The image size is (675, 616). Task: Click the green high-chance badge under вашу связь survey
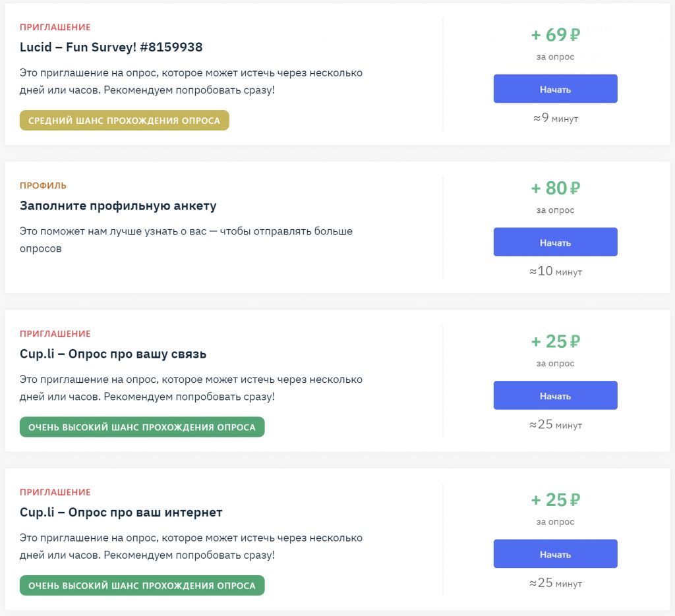[x=142, y=427]
